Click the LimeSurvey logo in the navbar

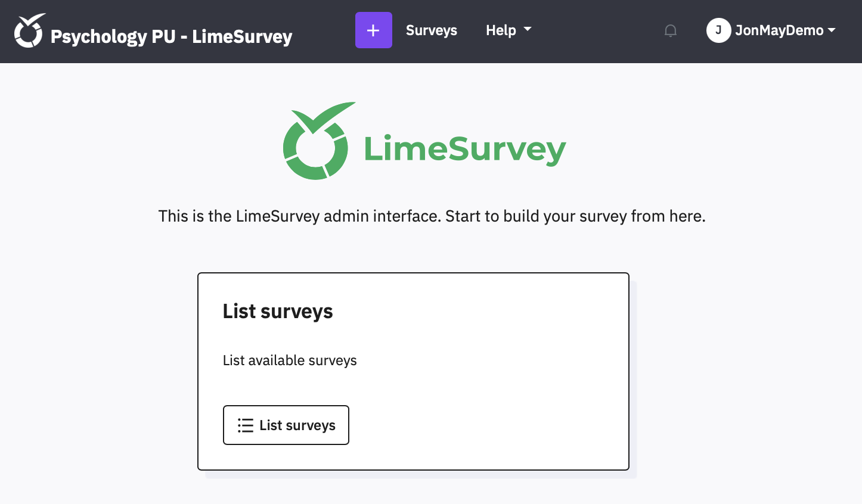tap(30, 31)
